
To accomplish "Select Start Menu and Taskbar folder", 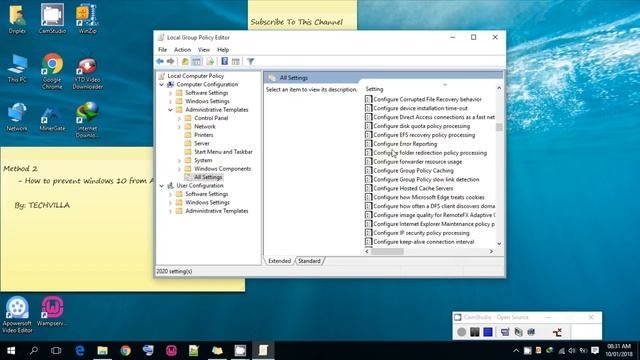I will (223, 152).
